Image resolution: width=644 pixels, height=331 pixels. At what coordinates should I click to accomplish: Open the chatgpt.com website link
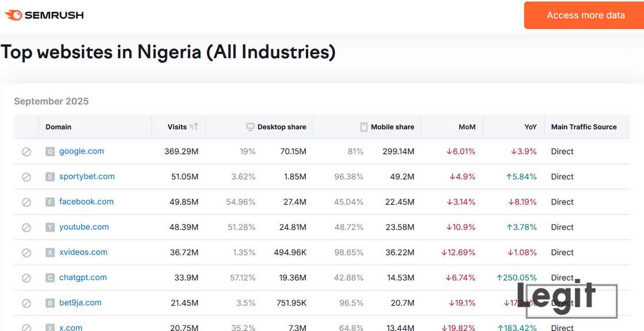83,277
